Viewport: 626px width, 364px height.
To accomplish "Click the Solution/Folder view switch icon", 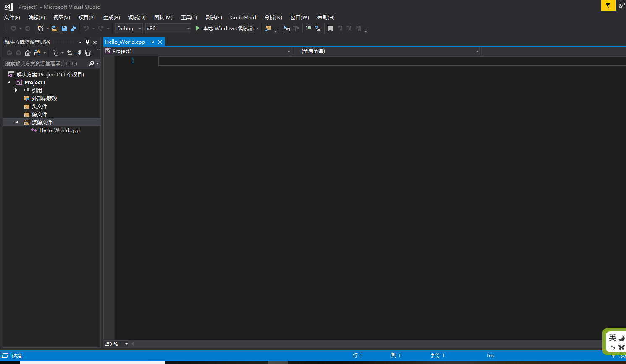I will pos(37,53).
